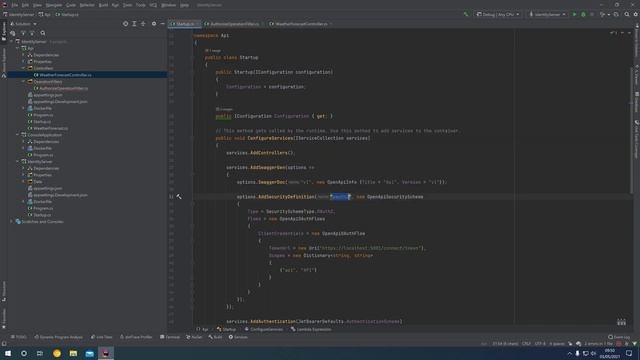This screenshot has height=360, width=640.
Task: Click the Lambda Expression breadcrumb
Action: coord(311,329)
